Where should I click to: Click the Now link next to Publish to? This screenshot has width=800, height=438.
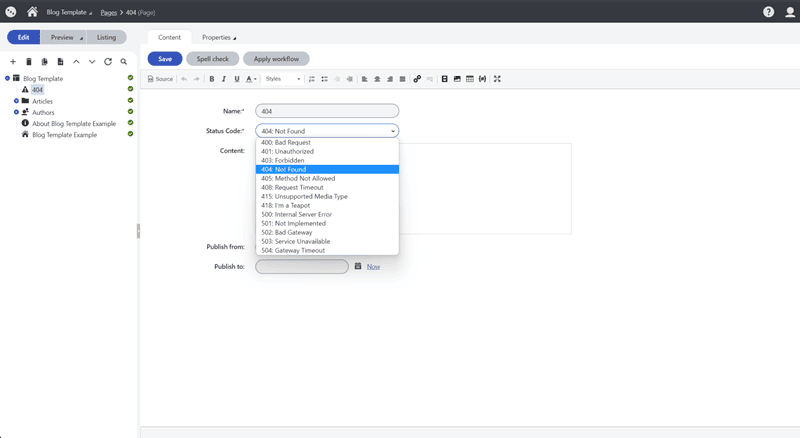(373, 266)
